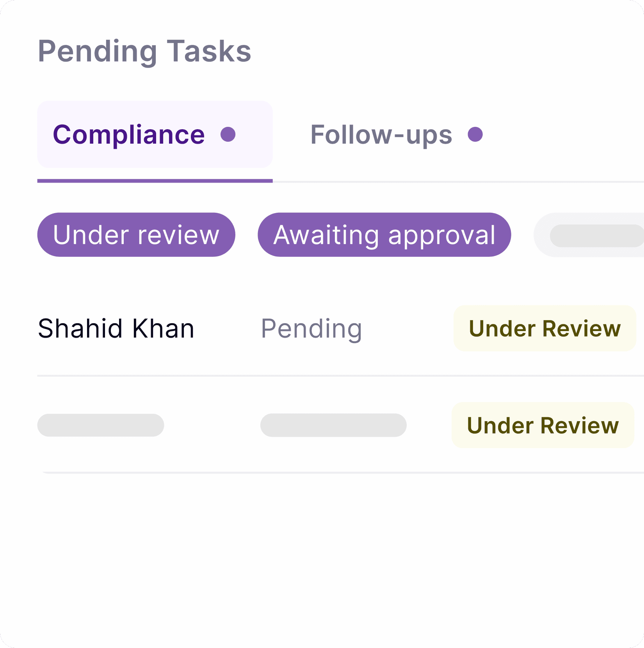Click Under Review badge in Shahid Khan's row
Screen dimensions: 644x648
(544, 328)
